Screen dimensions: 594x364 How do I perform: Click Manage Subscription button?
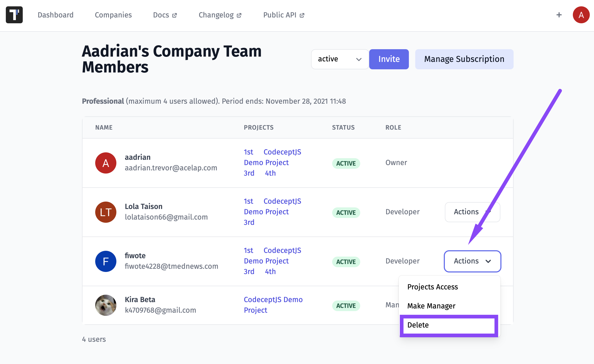pos(464,59)
